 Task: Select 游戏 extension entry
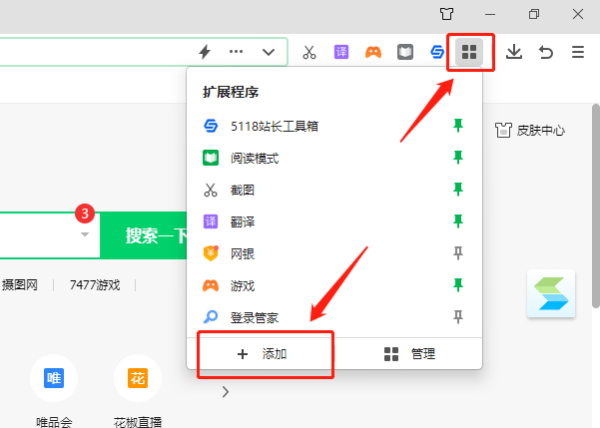334,285
